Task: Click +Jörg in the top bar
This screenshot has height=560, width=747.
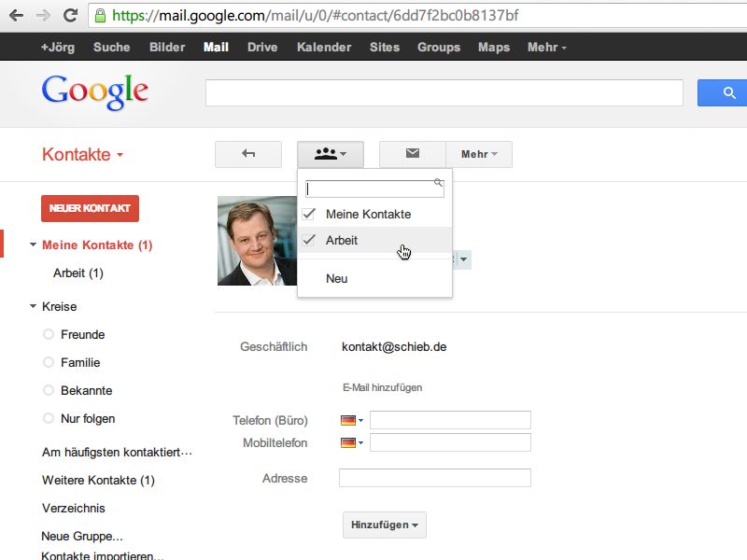Action: [58, 48]
